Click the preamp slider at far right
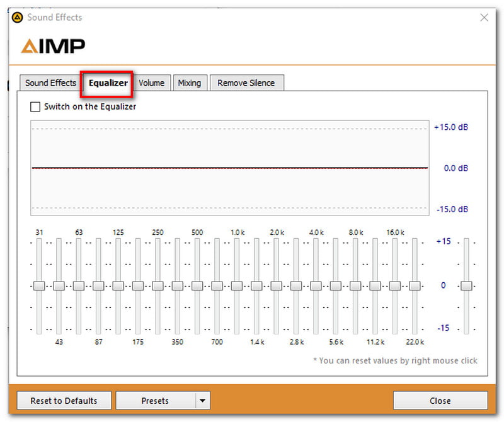504x422 pixels. [466, 285]
